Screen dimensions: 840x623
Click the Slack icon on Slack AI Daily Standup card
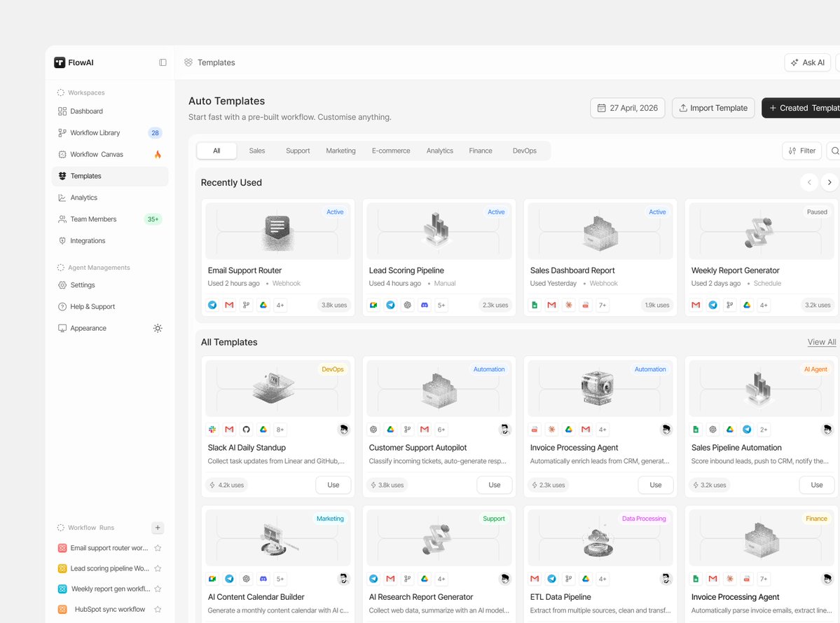(x=213, y=429)
